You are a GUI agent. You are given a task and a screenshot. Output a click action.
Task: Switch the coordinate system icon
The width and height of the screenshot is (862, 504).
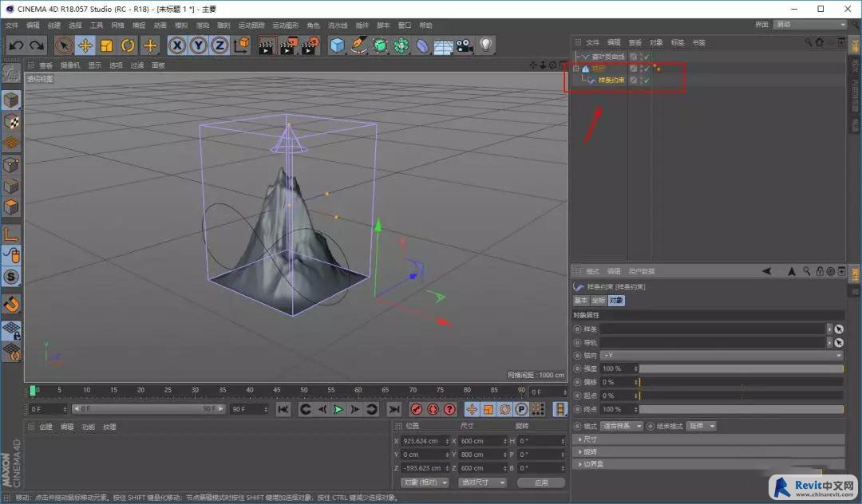242,45
